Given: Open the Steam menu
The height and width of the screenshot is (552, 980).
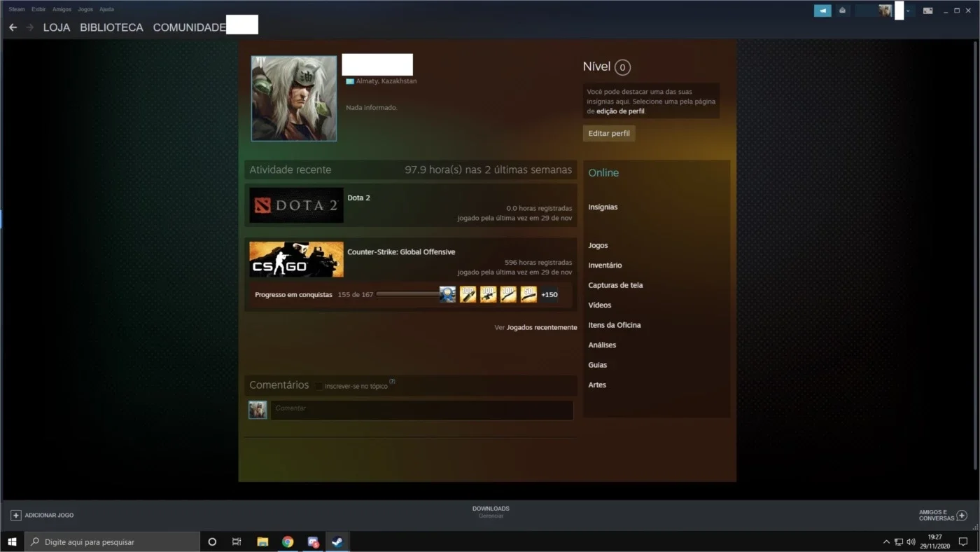Looking at the screenshot, I should [x=17, y=9].
